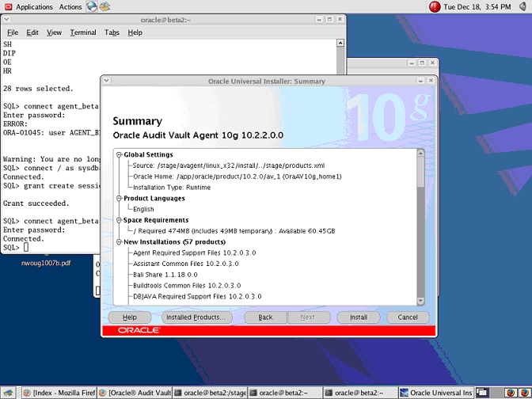Select the Oracle Home path row

click(237, 177)
